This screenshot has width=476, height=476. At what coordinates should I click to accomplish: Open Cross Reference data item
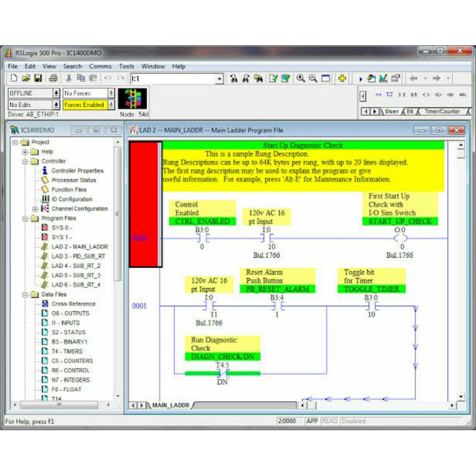point(73,304)
